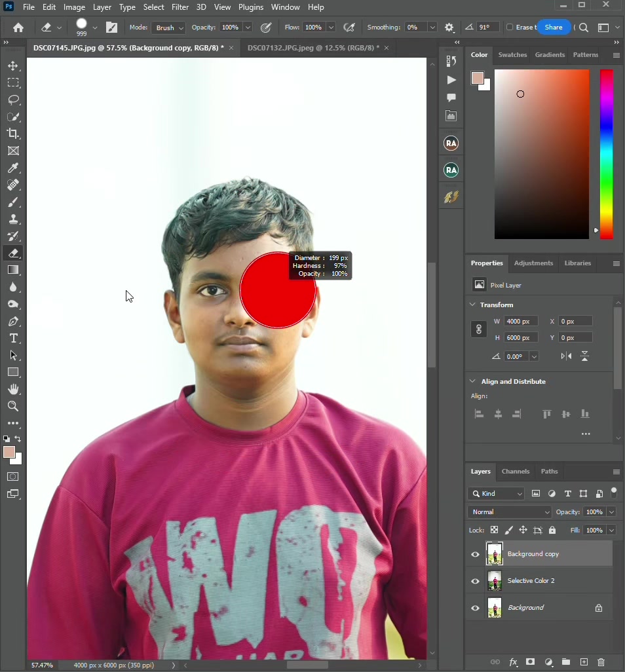The width and height of the screenshot is (625, 672).
Task: Select the Crop tool
Action: 13,134
